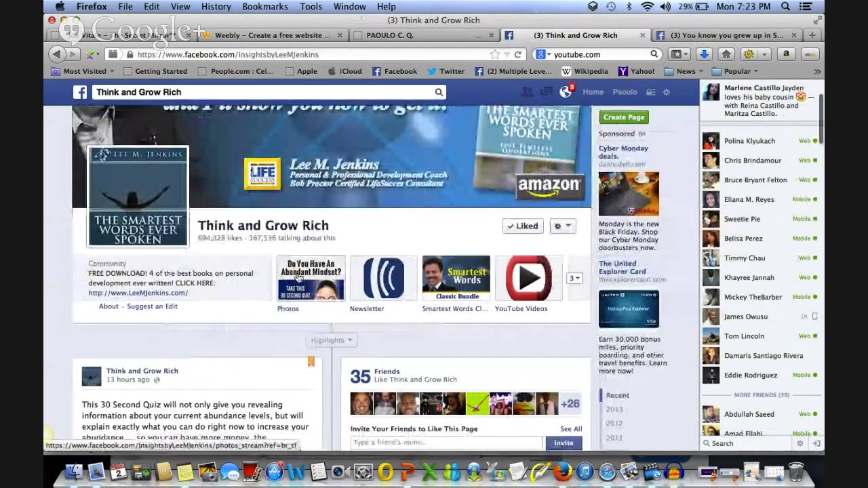Click the Facebook logo icon in the blue bar
This screenshot has height=488, width=868.
coord(80,92)
